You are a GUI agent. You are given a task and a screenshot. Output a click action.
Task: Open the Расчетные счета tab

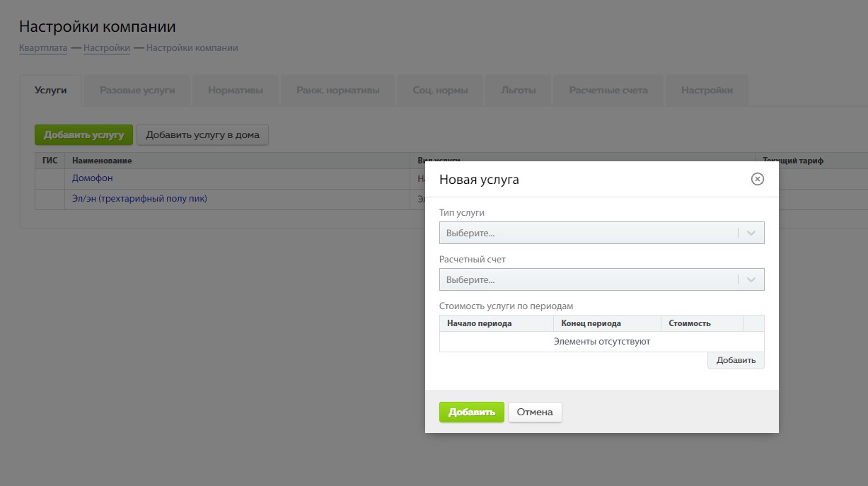point(608,91)
